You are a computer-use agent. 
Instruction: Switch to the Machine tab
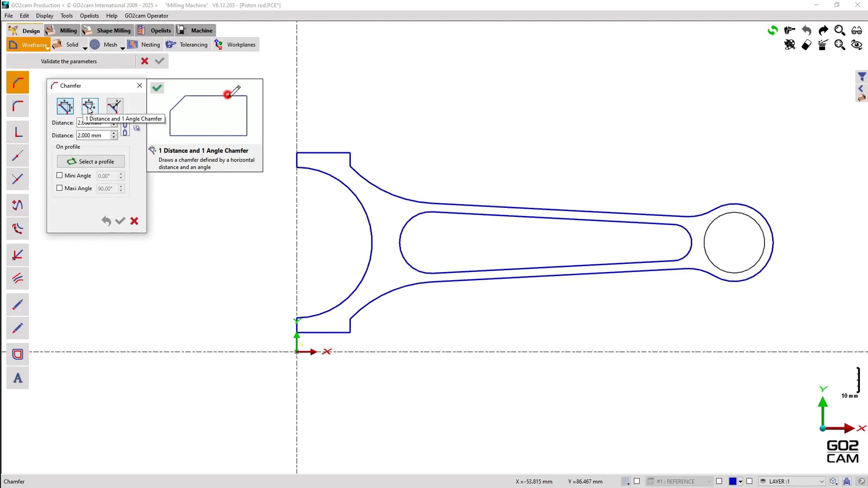point(195,30)
